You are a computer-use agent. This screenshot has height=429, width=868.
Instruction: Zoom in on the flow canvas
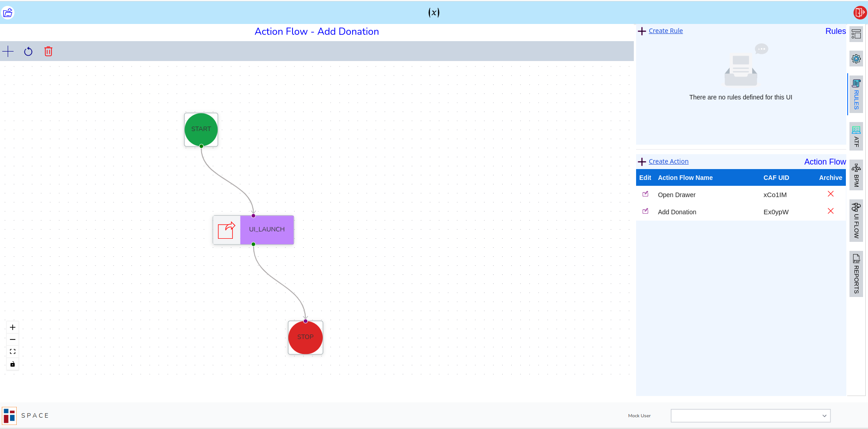coord(13,327)
